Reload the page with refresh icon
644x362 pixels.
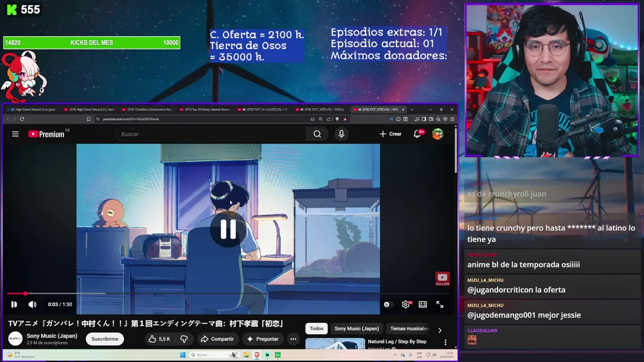point(22,119)
